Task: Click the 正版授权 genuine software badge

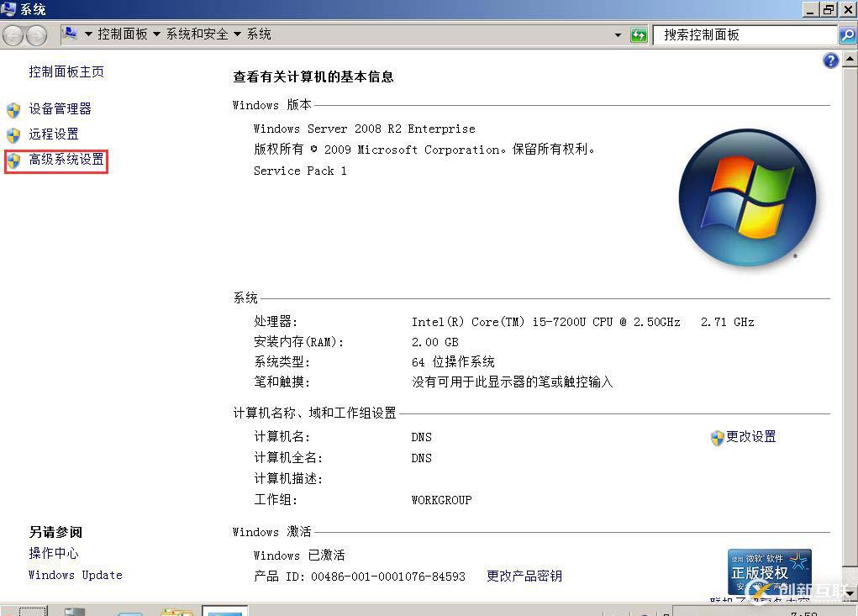Action: click(770, 571)
